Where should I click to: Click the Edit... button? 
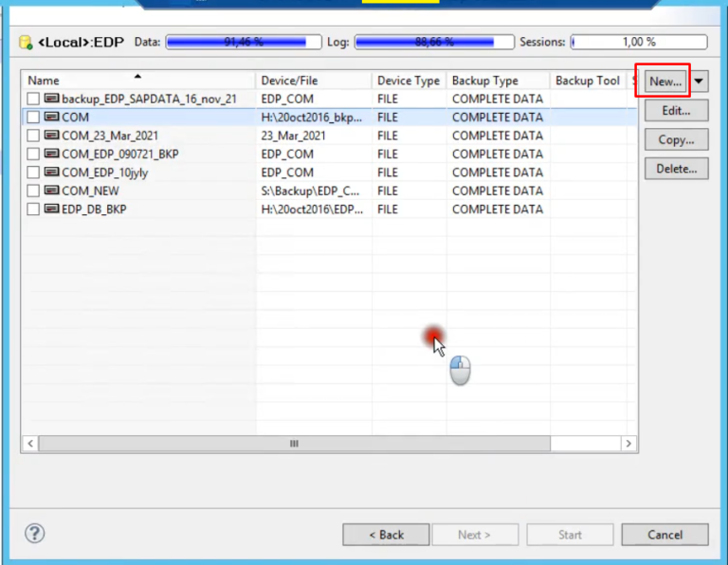tap(677, 111)
